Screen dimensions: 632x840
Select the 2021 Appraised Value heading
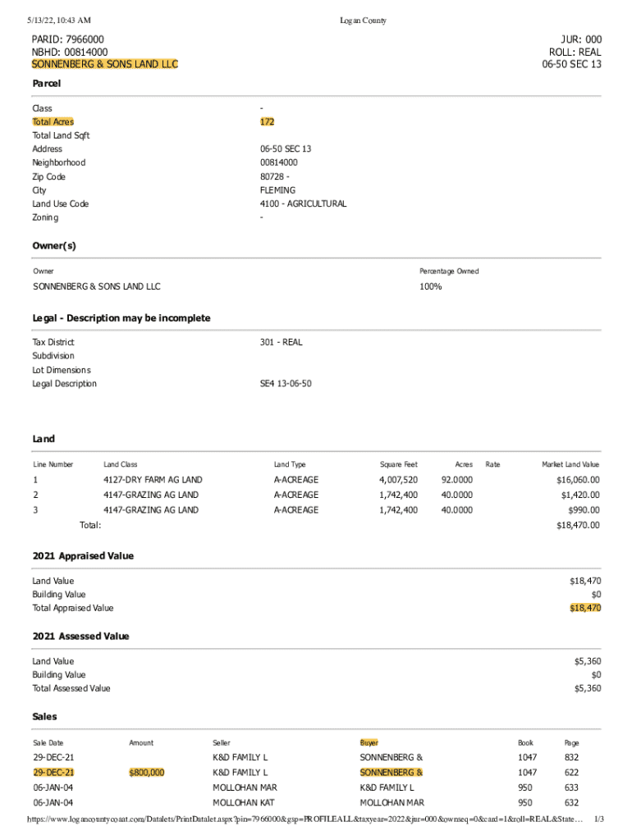coord(83,556)
